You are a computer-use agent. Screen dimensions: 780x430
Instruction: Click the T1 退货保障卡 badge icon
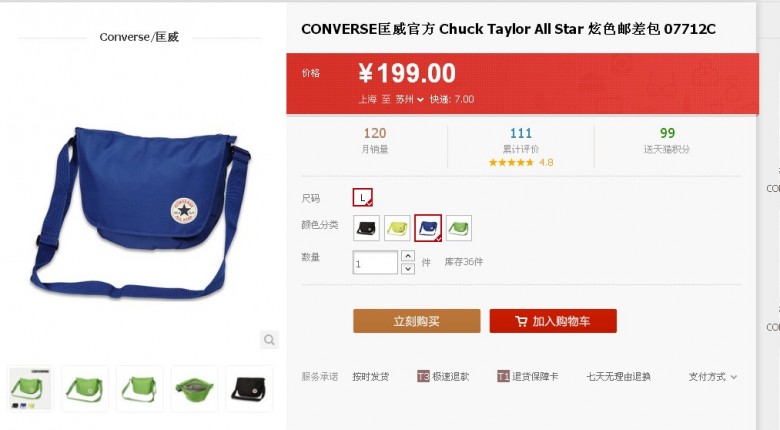coord(503,376)
